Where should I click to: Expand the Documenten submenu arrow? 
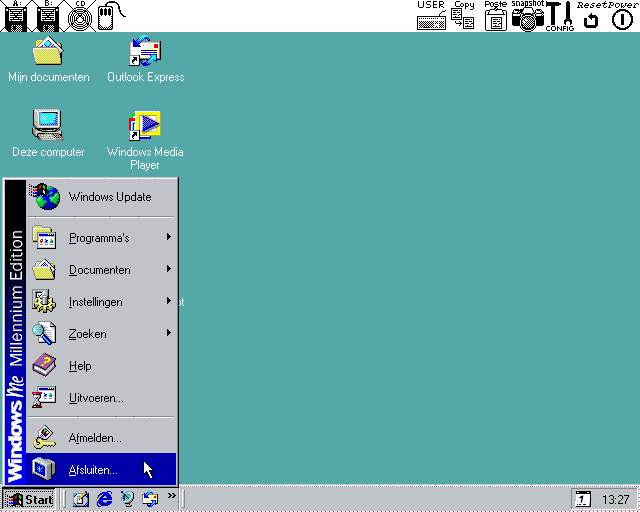tap(169, 269)
